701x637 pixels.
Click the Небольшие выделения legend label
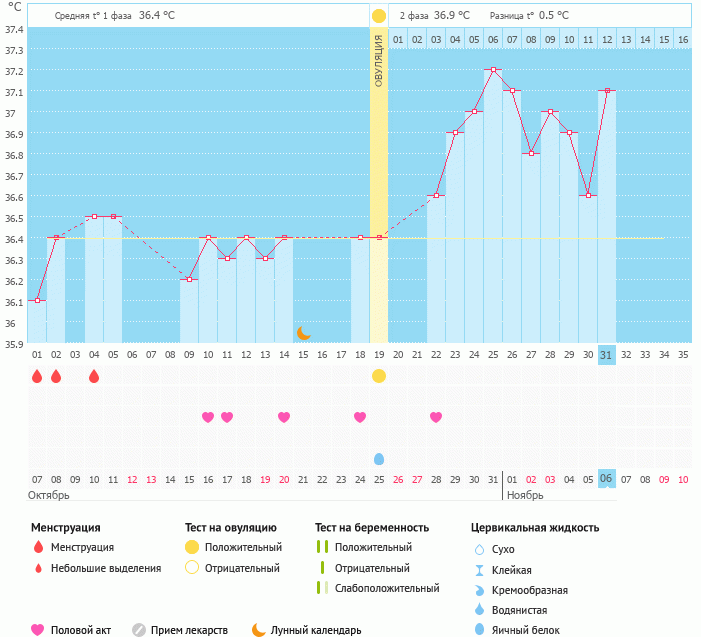click(106, 568)
